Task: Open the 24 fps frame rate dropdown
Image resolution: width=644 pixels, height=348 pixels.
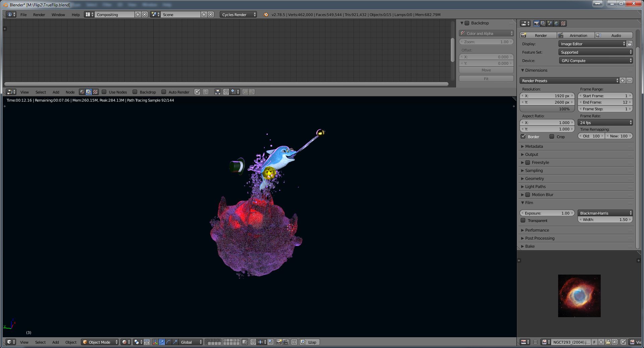Action: click(x=605, y=123)
